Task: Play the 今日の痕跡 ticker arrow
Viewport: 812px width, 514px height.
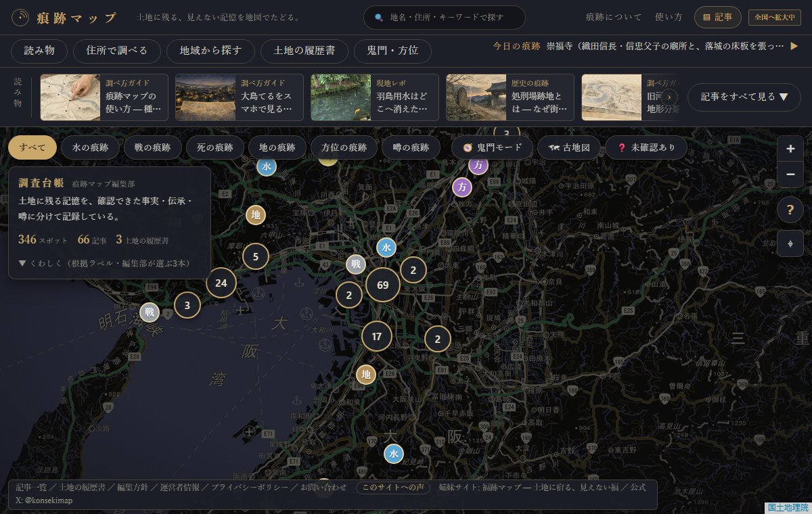Action: point(794,46)
